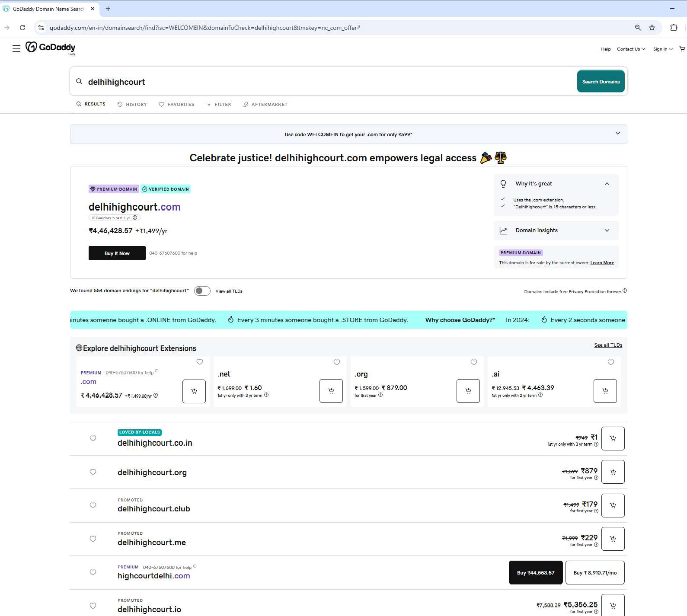
Task: Open the Aftermarket tab
Action: (x=265, y=104)
